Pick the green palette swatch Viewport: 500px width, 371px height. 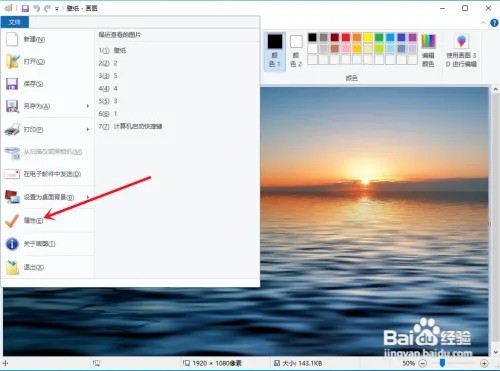pos(379,37)
